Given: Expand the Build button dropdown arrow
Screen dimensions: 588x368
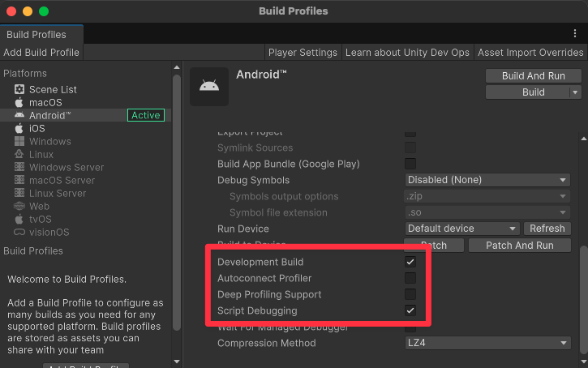Looking at the screenshot, I should (575, 92).
